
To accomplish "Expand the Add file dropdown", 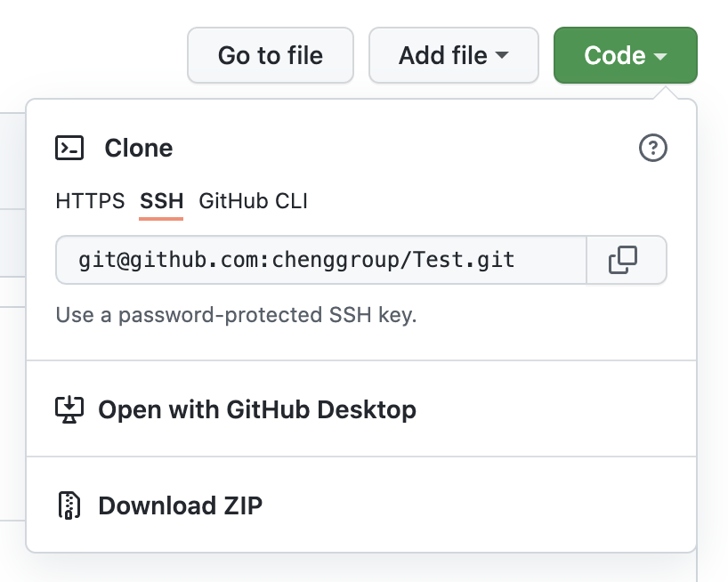I will click(453, 55).
